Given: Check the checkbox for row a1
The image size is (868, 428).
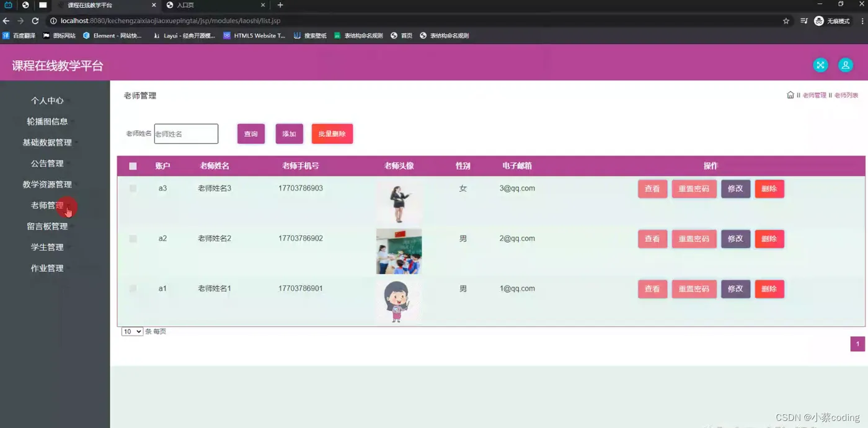Looking at the screenshot, I should (133, 288).
